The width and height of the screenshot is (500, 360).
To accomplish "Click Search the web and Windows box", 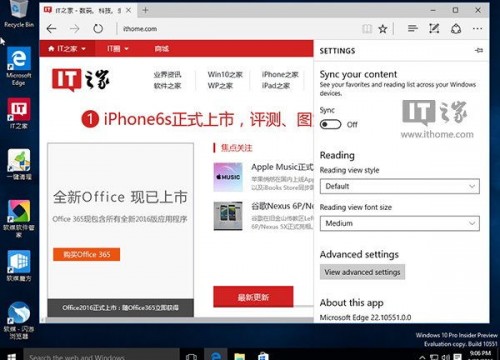I will [102, 355].
